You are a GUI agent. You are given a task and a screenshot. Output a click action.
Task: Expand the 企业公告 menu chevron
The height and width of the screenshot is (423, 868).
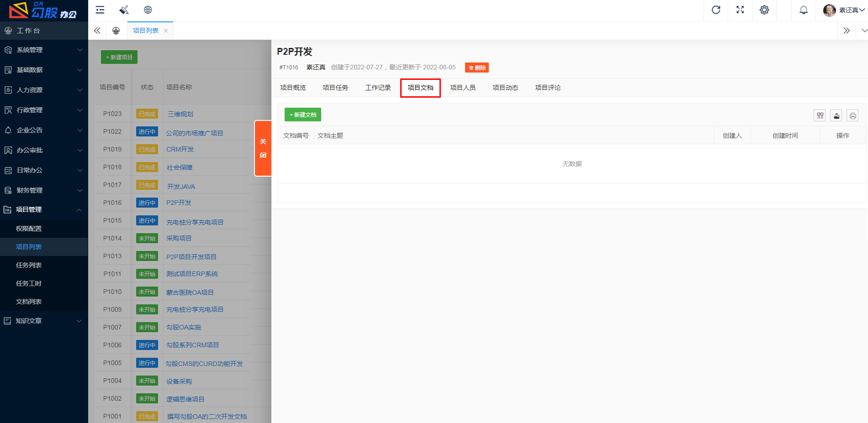80,130
